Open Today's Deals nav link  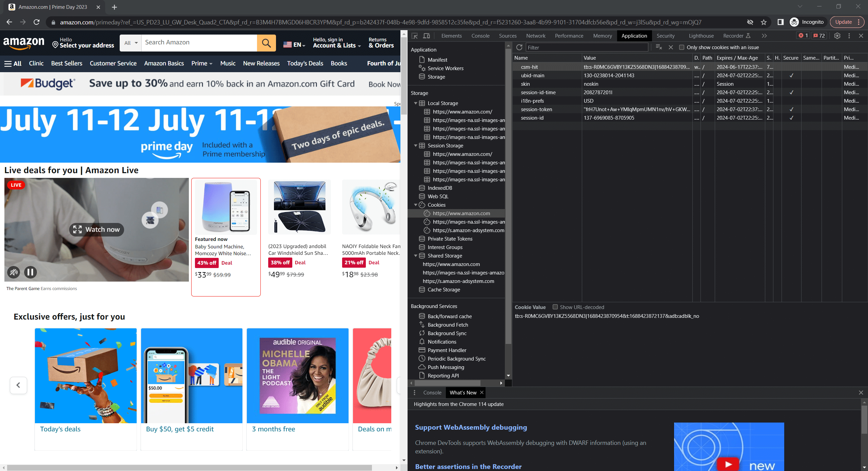[305, 63]
